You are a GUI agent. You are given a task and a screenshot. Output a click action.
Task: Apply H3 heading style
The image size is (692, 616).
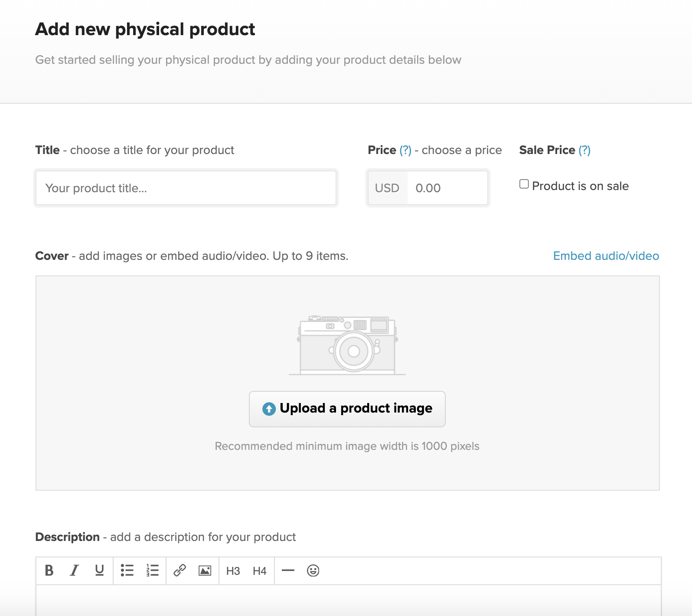click(233, 571)
